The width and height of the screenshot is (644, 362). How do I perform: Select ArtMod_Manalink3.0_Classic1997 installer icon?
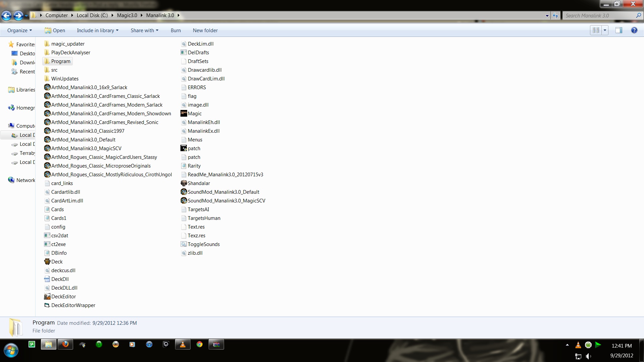47,131
